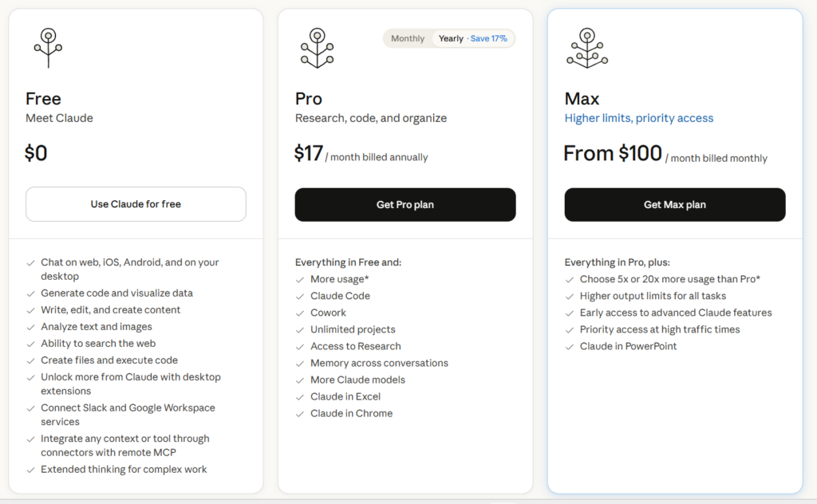Click the Save 17% label
The width and height of the screenshot is (817, 504).
tap(489, 38)
